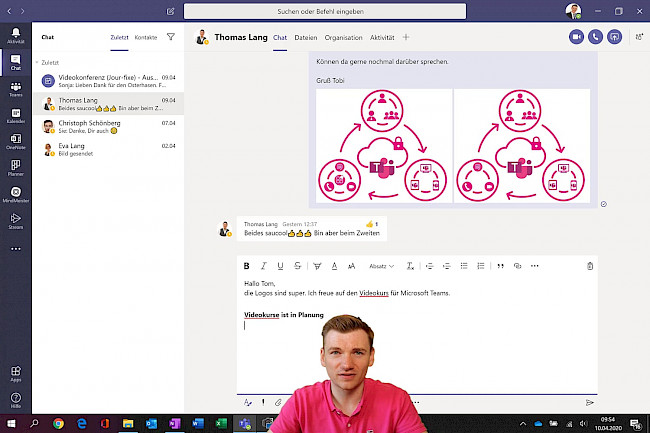Switch to the Kontakte tab

tap(146, 37)
